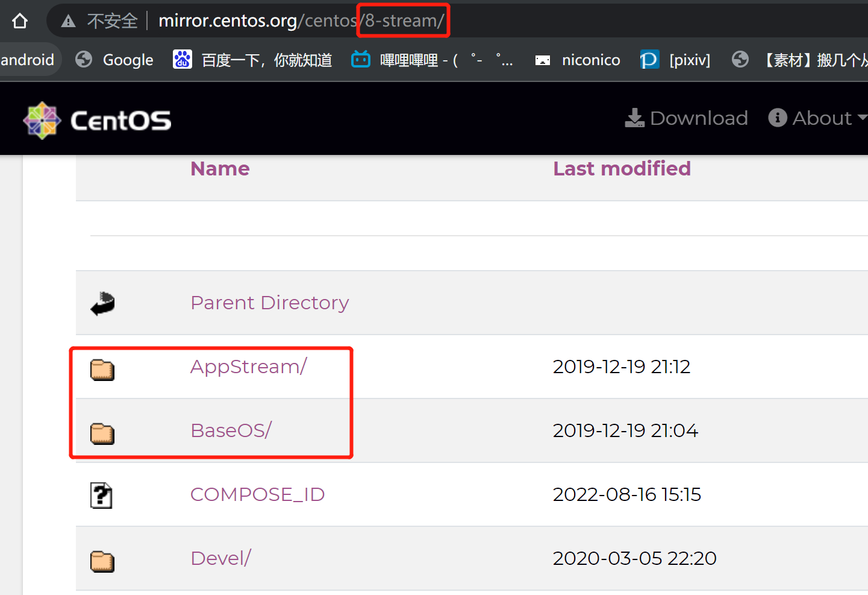Open the COMPOSE_ID file
The width and height of the screenshot is (868, 595).
coord(258,494)
